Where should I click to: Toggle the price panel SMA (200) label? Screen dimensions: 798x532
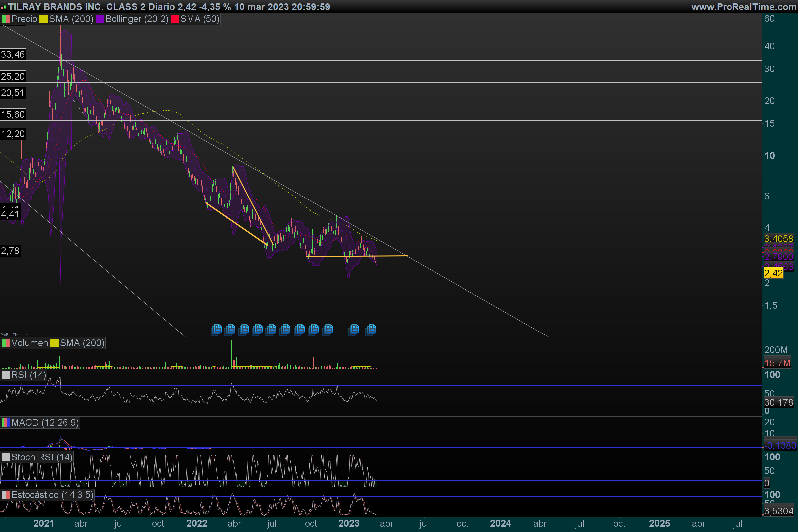click(x=70, y=19)
